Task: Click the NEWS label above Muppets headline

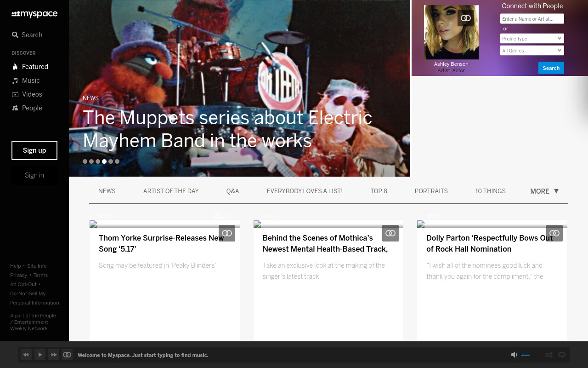Action: tap(90, 98)
